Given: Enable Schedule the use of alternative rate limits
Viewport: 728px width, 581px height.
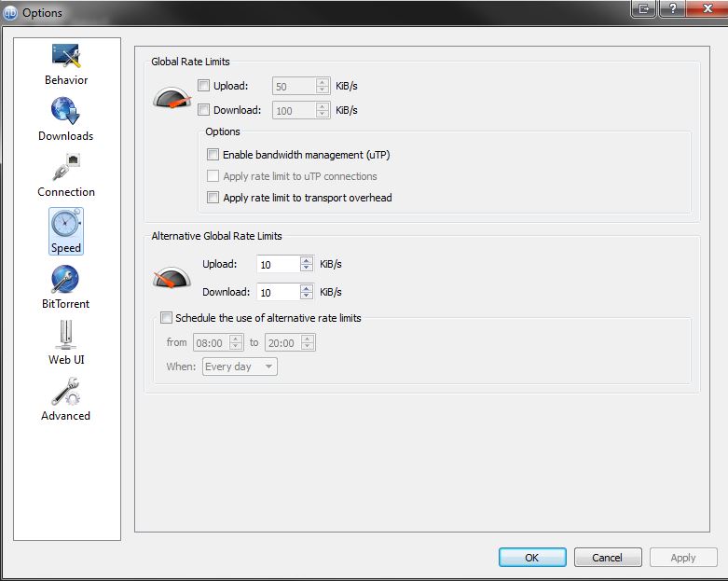Looking at the screenshot, I should click(x=166, y=318).
